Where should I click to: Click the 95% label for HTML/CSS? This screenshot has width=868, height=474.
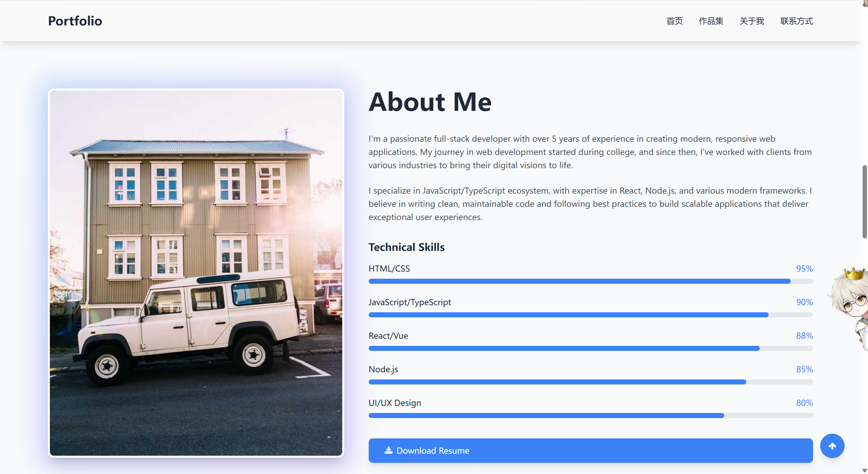(804, 269)
